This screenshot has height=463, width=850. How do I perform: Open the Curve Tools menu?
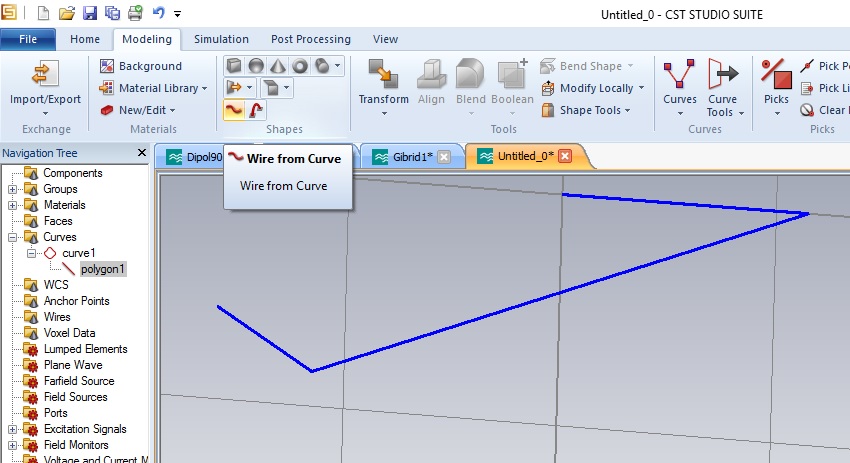(x=724, y=87)
